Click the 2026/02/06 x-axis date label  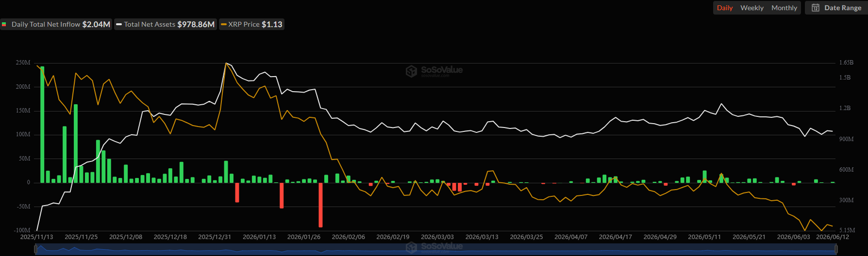(x=349, y=237)
